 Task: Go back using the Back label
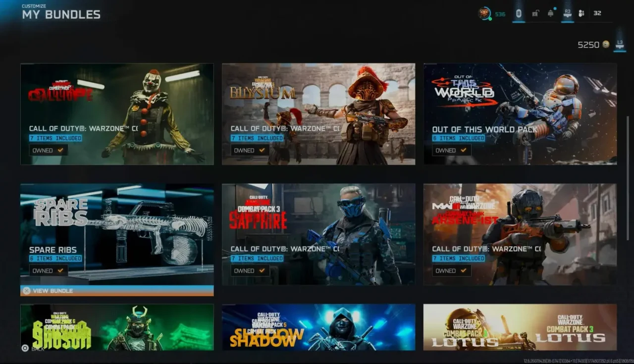[38, 349]
